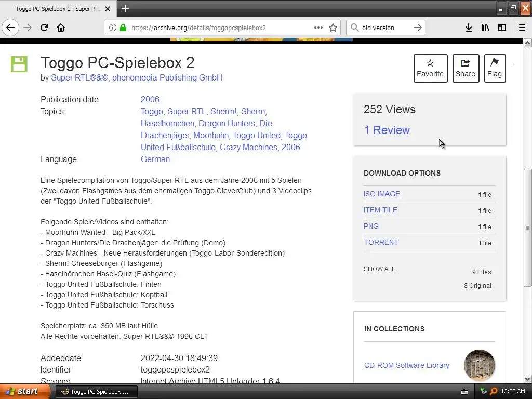Click the network tray icon
Image resolution: width=532 pixels, height=399 pixels.
click(484, 391)
